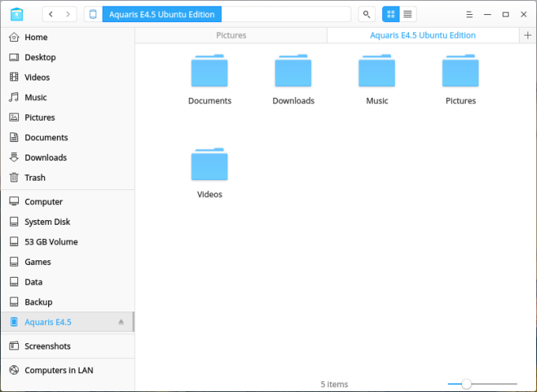Select the Pictures folder icon
The height and width of the screenshot is (392, 537).
click(460, 70)
